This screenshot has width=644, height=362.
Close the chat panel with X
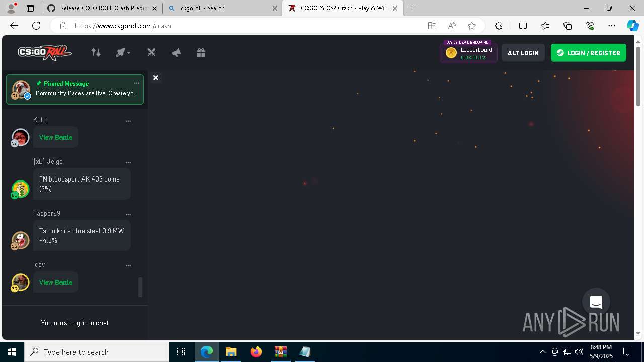[156, 78]
